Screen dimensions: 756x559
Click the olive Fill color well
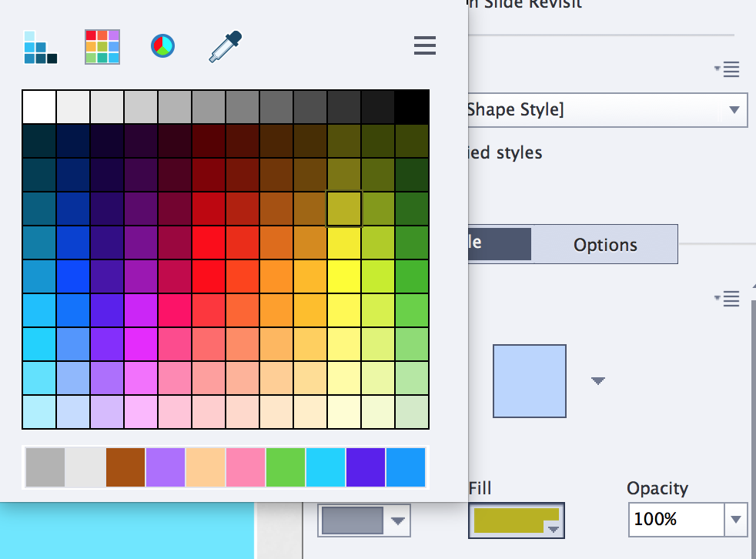click(510, 521)
